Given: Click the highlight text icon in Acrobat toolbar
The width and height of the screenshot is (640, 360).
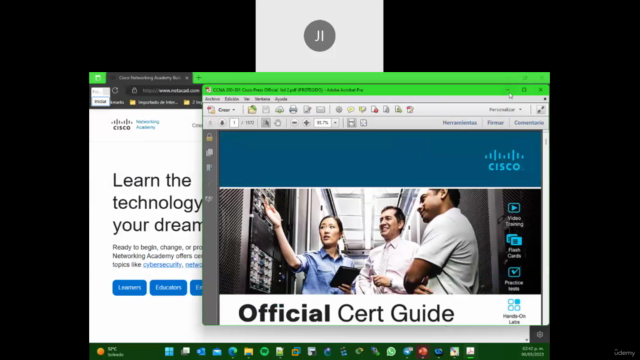Looking at the screenshot, I should (x=362, y=109).
